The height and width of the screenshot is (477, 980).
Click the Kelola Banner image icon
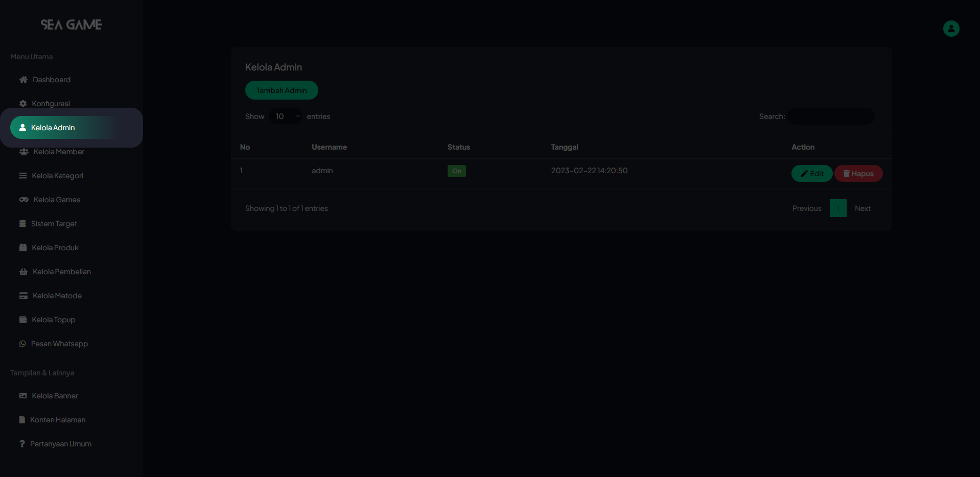coord(23,396)
